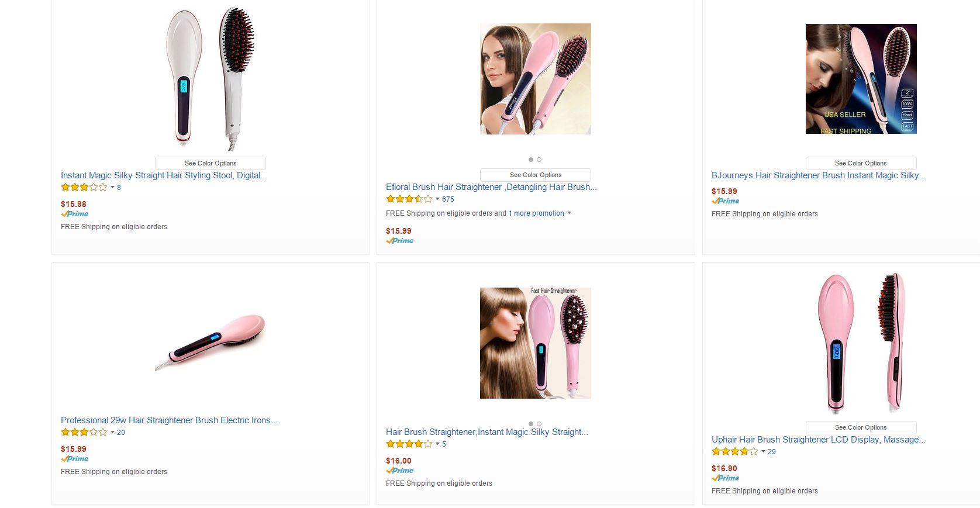Click the star rating for Instant Magic Silky Straight
The image size is (980, 508).
pyautogui.click(x=84, y=188)
